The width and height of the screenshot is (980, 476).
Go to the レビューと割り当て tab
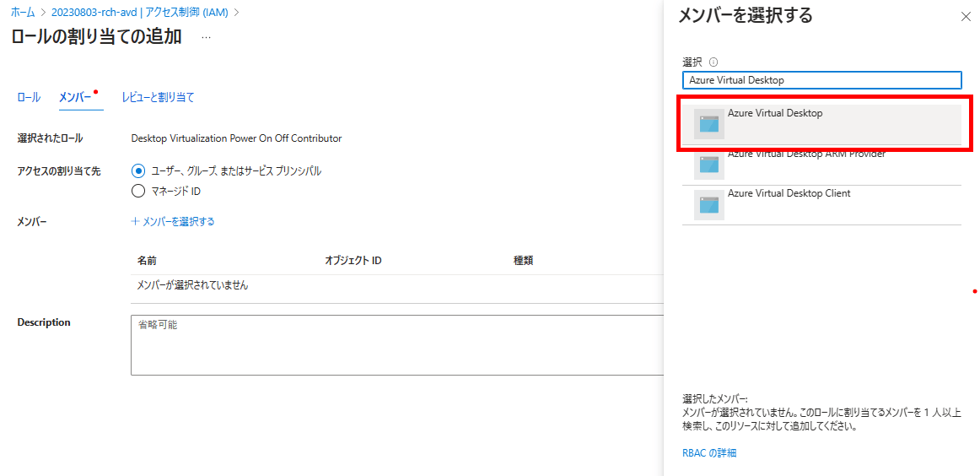158,97
